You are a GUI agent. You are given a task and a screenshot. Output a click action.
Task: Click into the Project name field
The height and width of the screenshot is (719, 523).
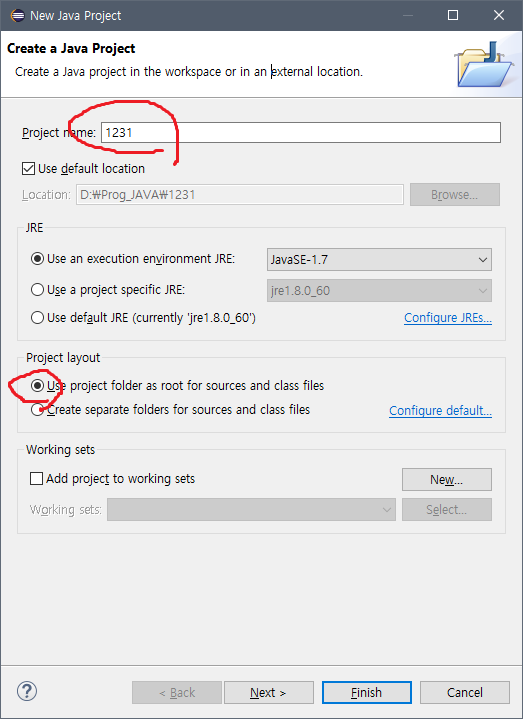click(x=301, y=133)
